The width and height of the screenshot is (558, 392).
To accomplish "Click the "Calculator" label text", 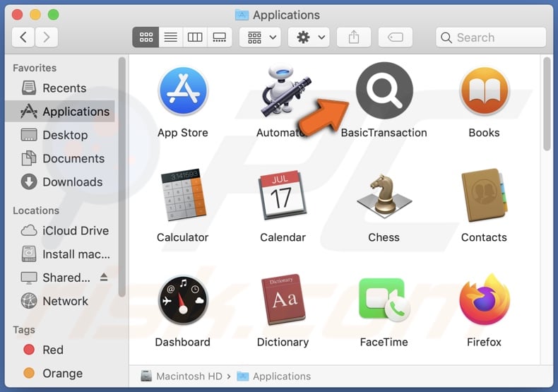I will (x=183, y=237).
